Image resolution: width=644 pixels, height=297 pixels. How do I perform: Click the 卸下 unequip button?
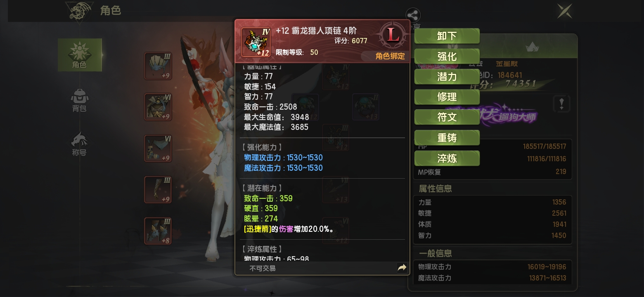pos(447,36)
